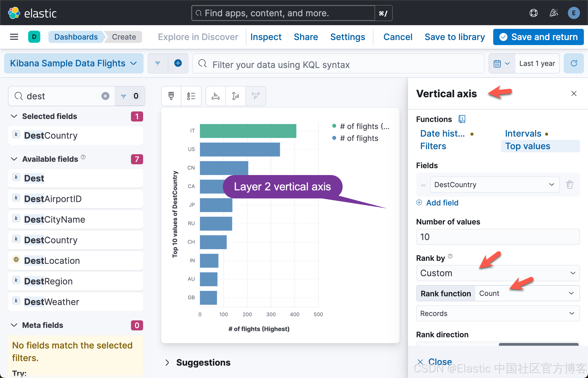Click the Save and return button
588x378 pixels.
(538, 37)
